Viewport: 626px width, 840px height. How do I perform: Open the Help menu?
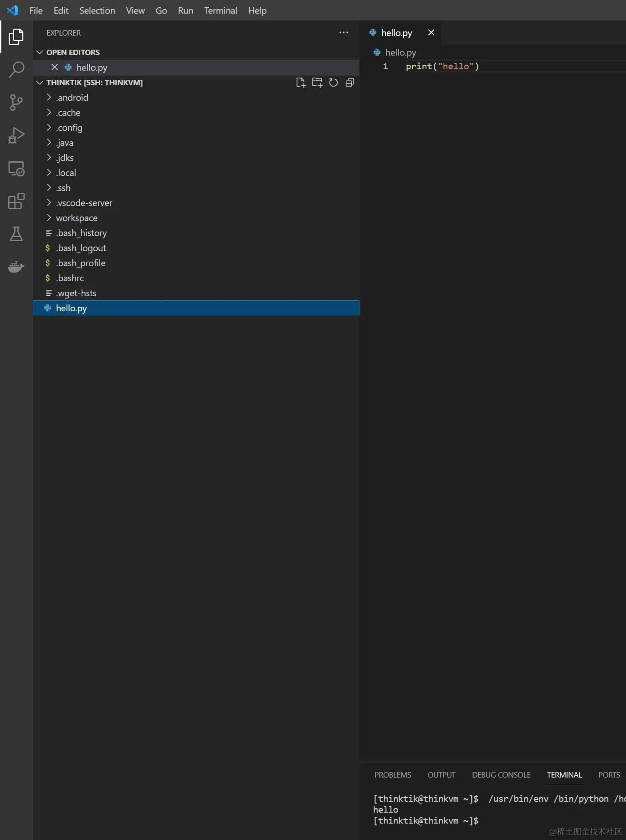[257, 10]
